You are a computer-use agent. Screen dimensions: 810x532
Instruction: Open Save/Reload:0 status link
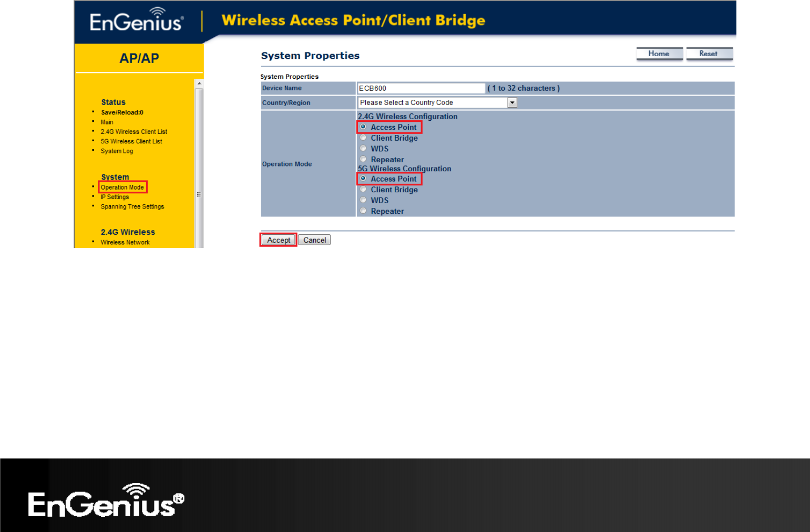(x=122, y=112)
